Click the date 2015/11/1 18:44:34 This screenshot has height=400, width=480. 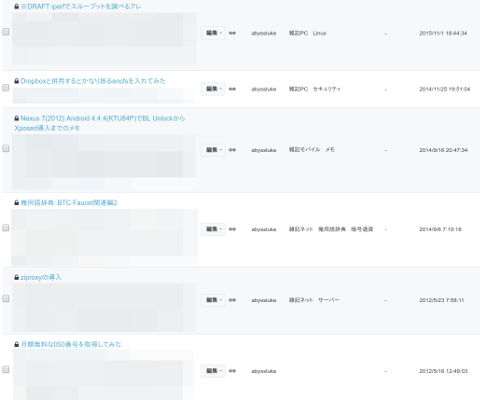coord(443,33)
